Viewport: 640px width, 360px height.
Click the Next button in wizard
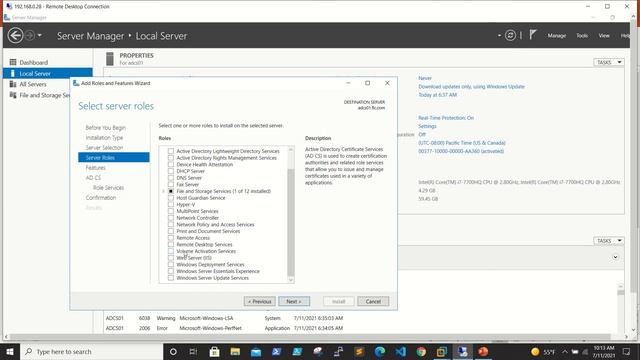294,301
